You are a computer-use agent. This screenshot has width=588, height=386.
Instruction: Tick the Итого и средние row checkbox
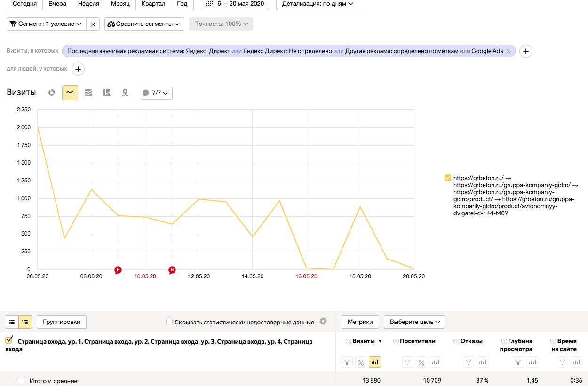pyautogui.click(x=21, y=381)
